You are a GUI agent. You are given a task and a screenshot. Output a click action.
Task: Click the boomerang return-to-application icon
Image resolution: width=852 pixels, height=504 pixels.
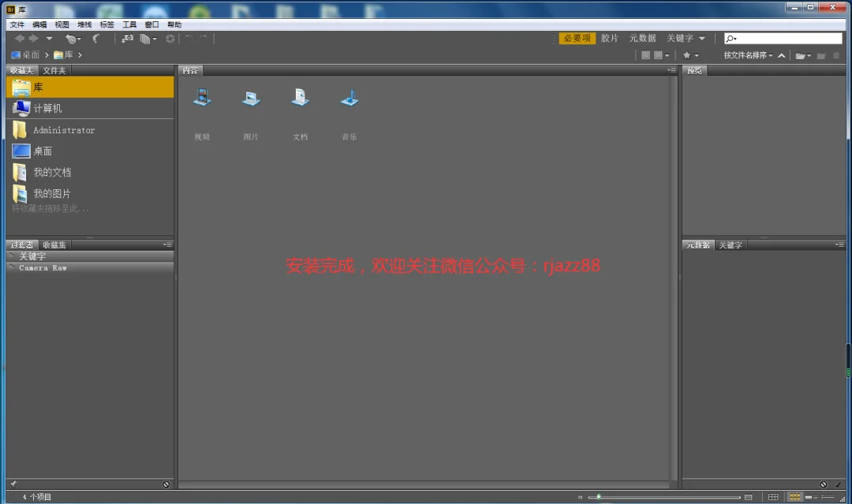[x=96, y=39]
